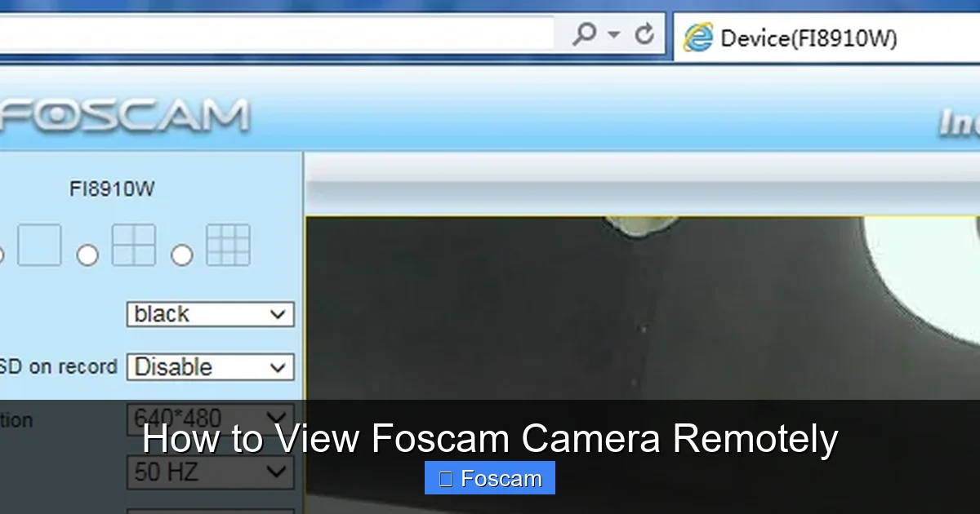Select the nine-window grid view icon
Image resolution: width=980 pixels, height=514 pixels.
pyautogui.click(x=228, y=245)
